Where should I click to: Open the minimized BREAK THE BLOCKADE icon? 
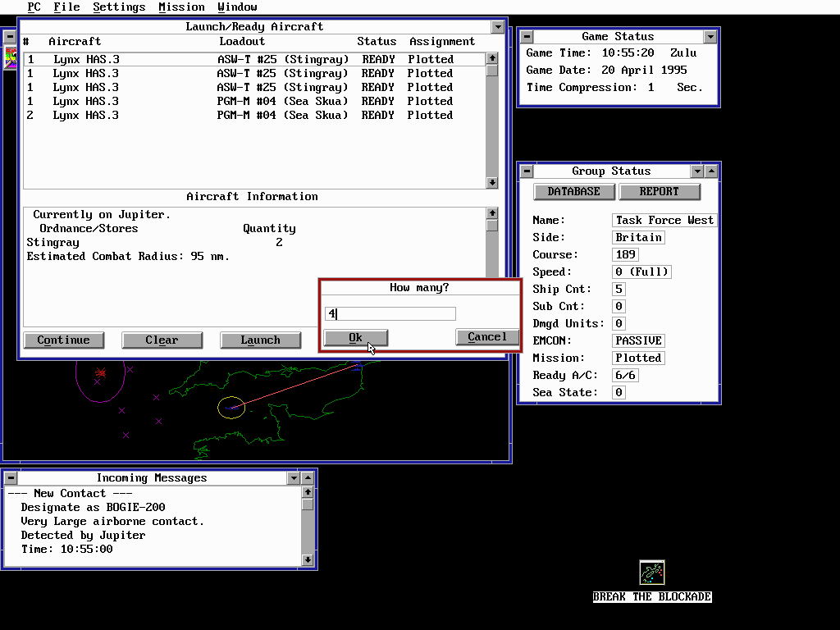652,573
